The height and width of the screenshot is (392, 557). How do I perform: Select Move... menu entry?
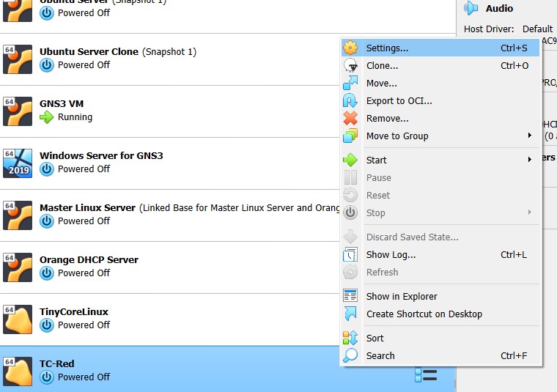[440, 84]
